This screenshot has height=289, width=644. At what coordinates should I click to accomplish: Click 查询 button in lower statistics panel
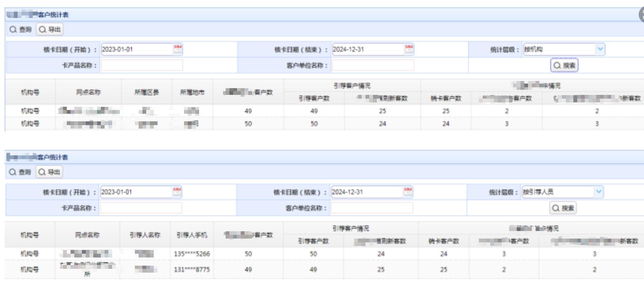(20, 172)
